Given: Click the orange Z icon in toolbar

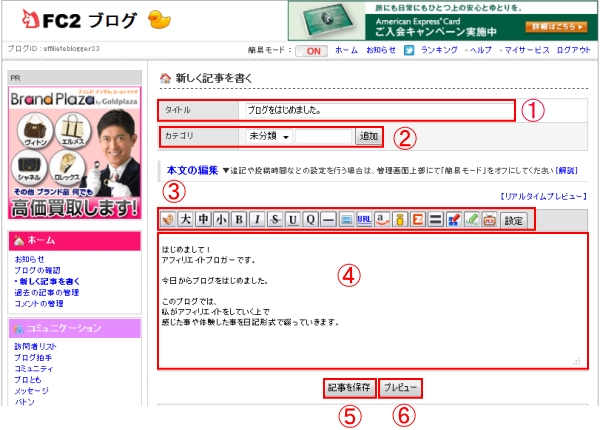Looking at the screenshot, I should pos(417,220).
